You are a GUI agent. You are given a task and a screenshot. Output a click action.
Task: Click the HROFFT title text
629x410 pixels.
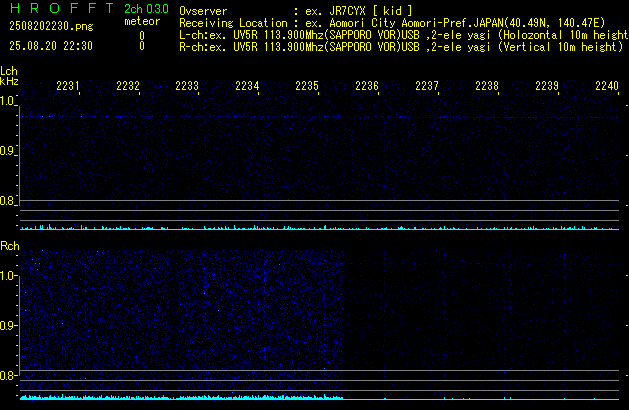pos(62,8)
